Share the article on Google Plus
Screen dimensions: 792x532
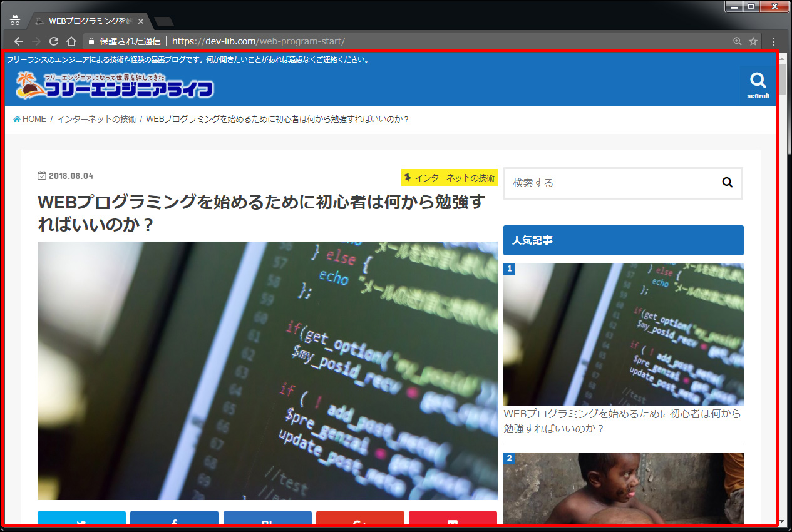(x=360, y=519)
